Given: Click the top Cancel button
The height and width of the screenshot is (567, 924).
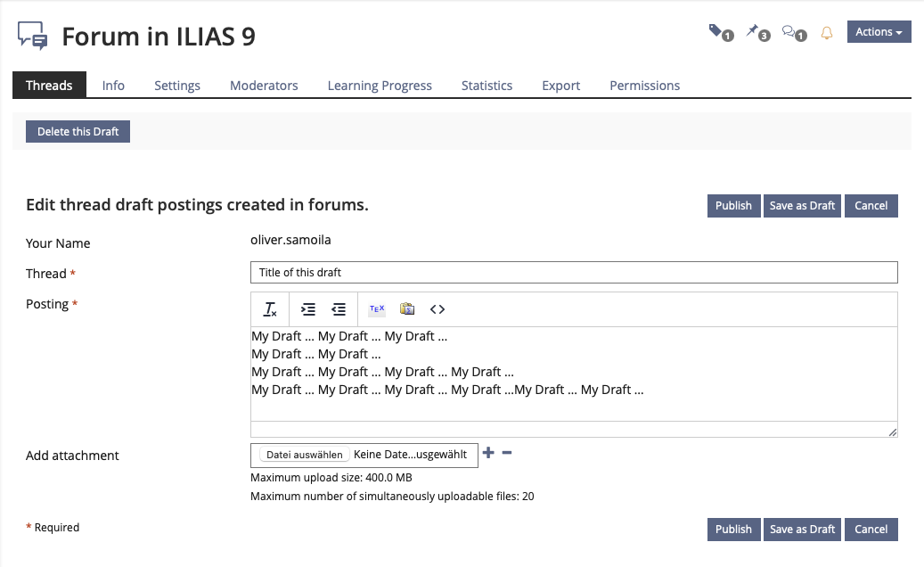Looking at the screenshot, I should (x=871, y=206).
